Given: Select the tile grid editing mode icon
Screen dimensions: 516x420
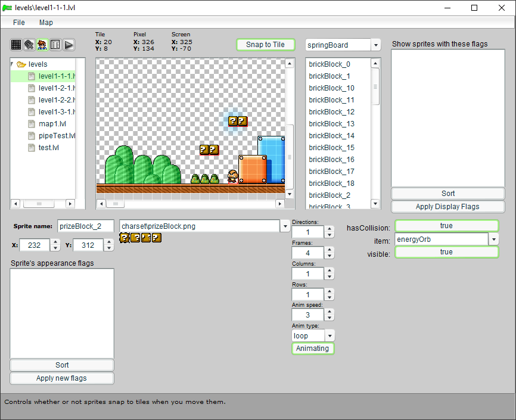Looking at the screenshot, I should [16, 45].
